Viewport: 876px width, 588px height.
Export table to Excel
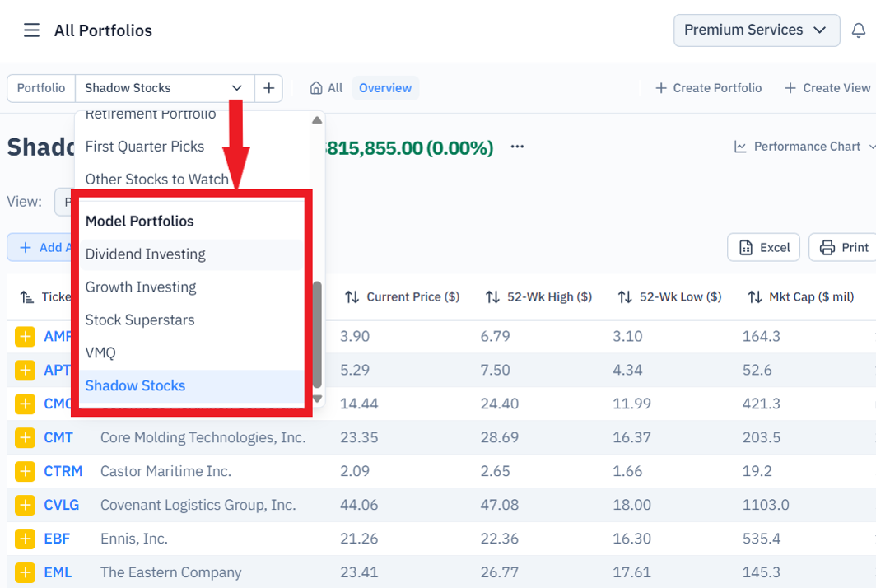coord(763,248)
